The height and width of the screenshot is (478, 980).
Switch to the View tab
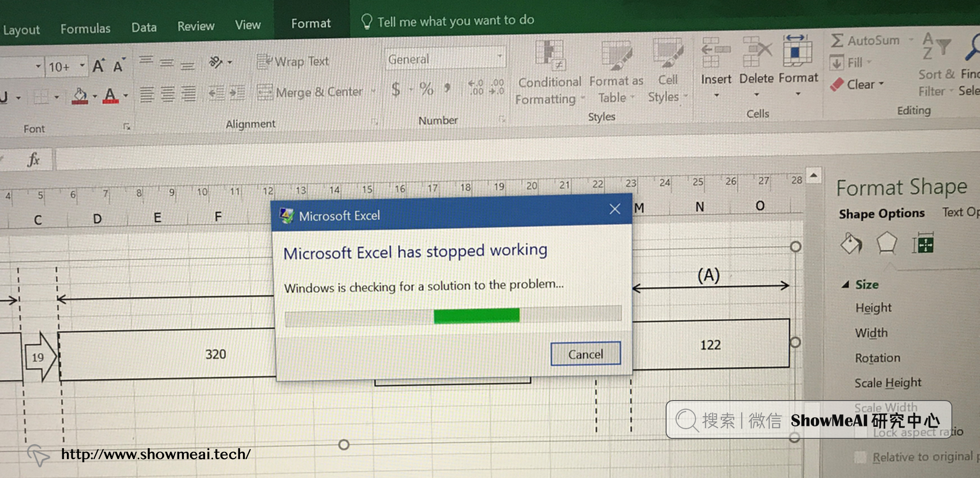[x=248, y=25]
